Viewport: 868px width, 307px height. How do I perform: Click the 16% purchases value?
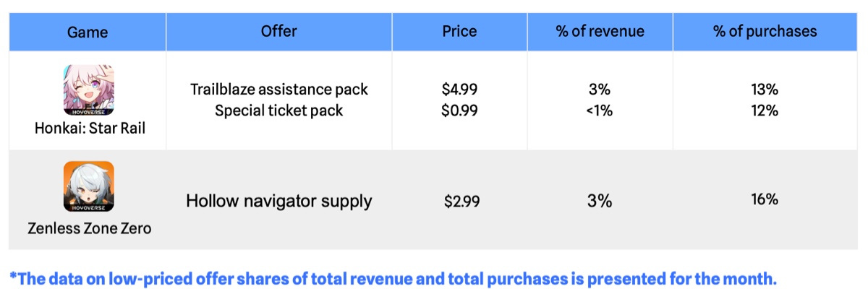pos(765,199)
